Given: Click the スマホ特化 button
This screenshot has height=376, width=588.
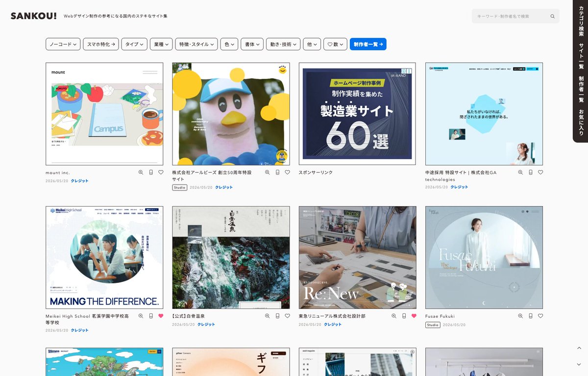Looking at the screenshot, I should [x=101, y=44].
